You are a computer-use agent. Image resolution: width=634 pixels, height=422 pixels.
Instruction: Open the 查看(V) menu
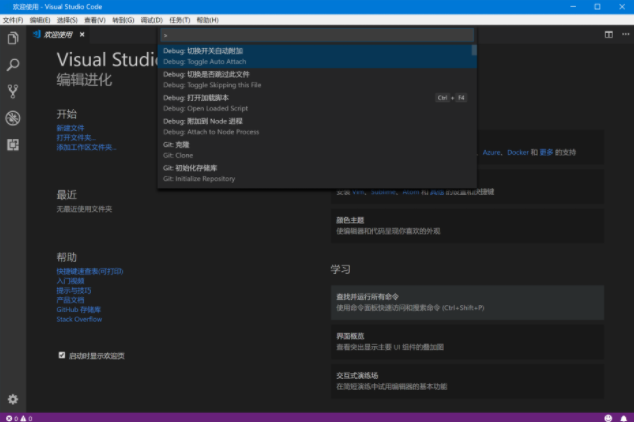(x=95, y=20)
